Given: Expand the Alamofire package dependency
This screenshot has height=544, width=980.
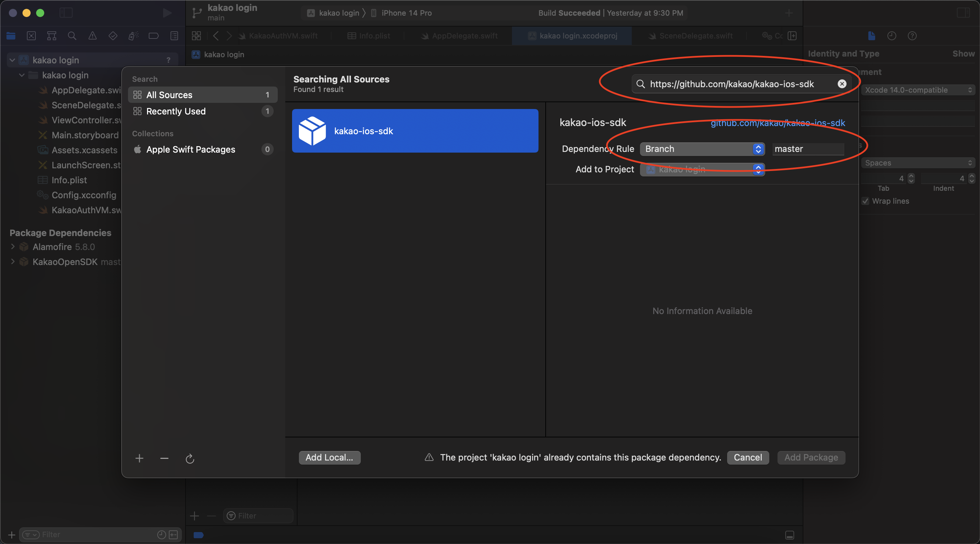Looking at the screenshot, I should point(13,247).
